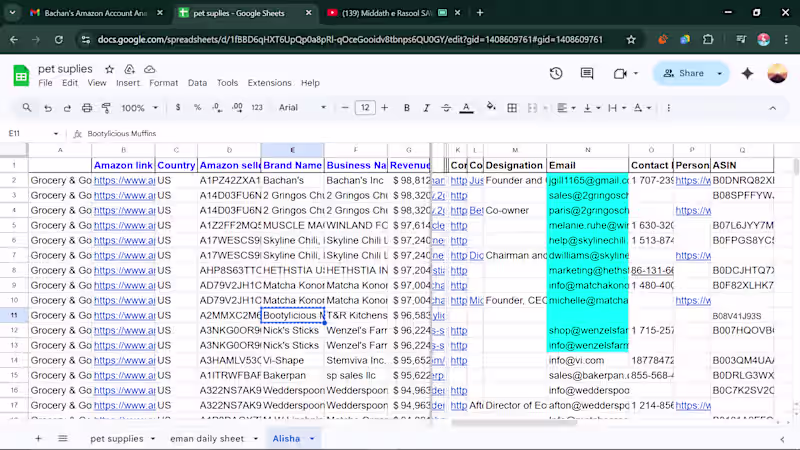Open the Edit menu

click(70, 83)
